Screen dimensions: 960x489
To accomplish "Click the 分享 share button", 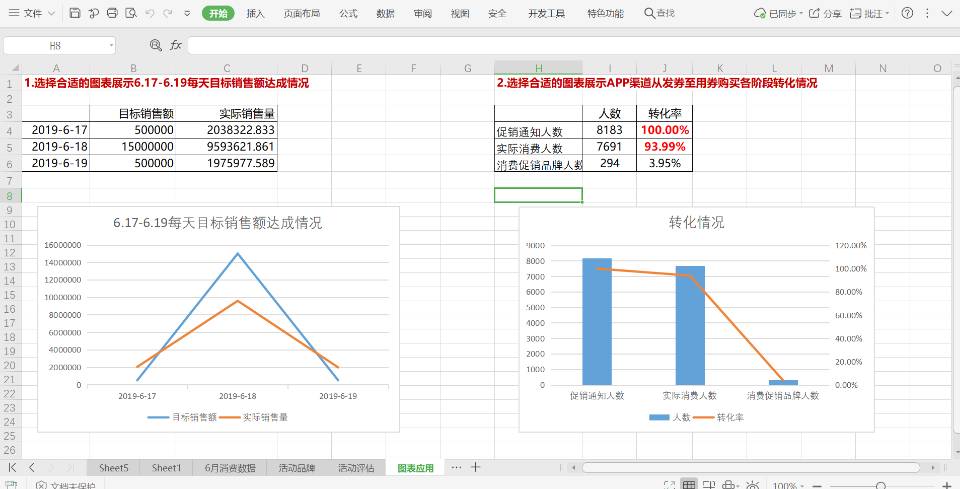I will coord(825,13).
